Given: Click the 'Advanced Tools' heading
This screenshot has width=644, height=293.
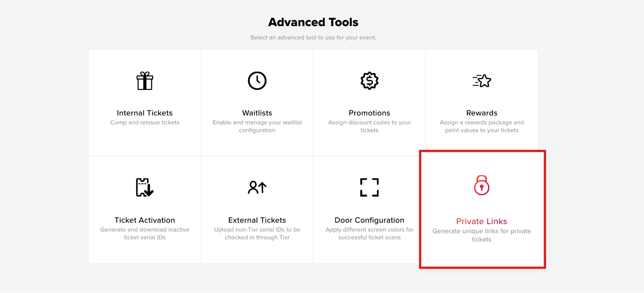Looking at the screenshot, I should 313,22.
